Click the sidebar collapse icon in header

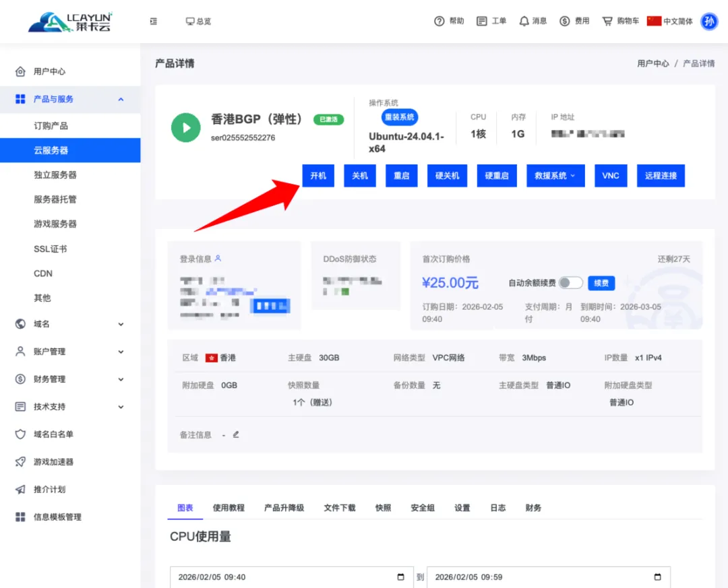click(x=154, y=21)
